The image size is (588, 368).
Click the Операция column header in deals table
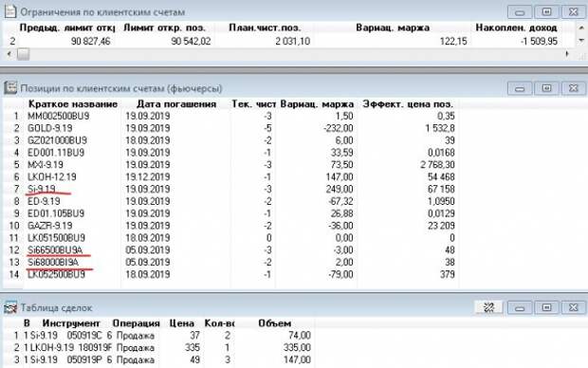click(137, 323)
